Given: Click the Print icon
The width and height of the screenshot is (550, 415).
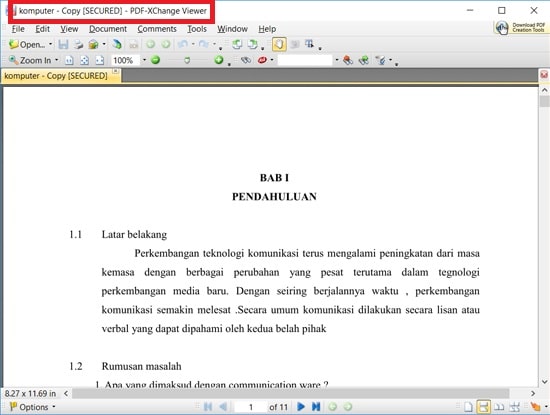Looking at the screenshot, I should (78, 45).
